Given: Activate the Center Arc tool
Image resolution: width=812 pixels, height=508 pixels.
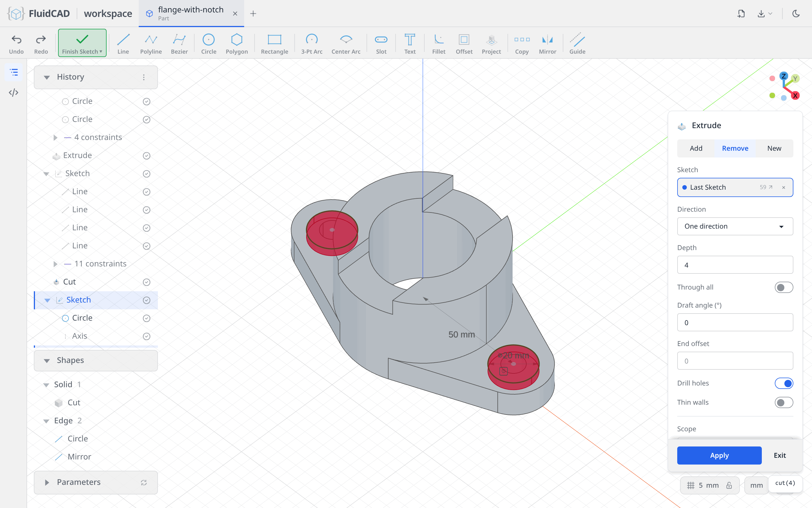Looking at the screenshot, I should [346, 44].
